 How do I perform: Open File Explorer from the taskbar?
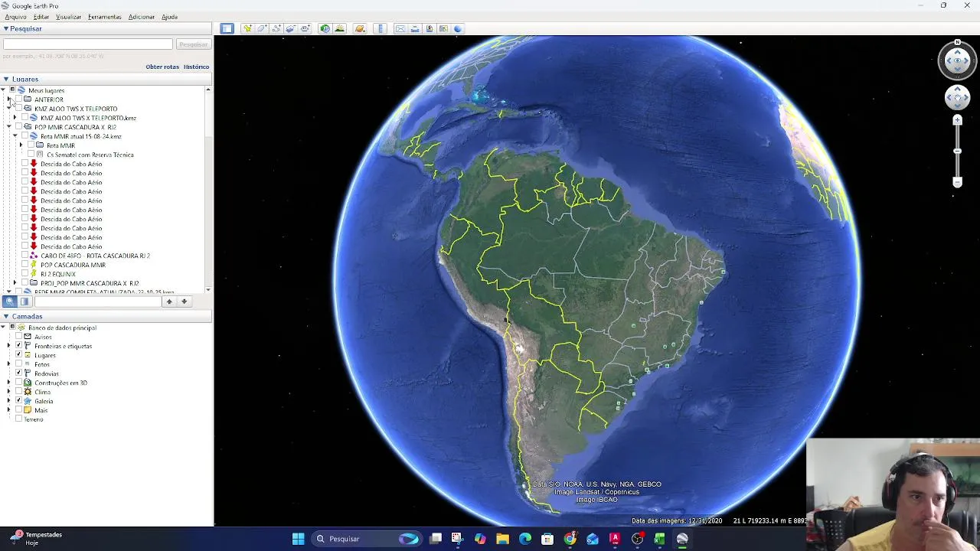pos(502,539)
